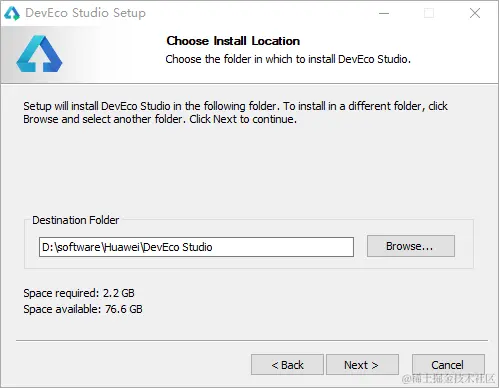Click the DevEco Studio icon in title bar
The height and width of the screenshot is (388, 499).
[12, 13]
